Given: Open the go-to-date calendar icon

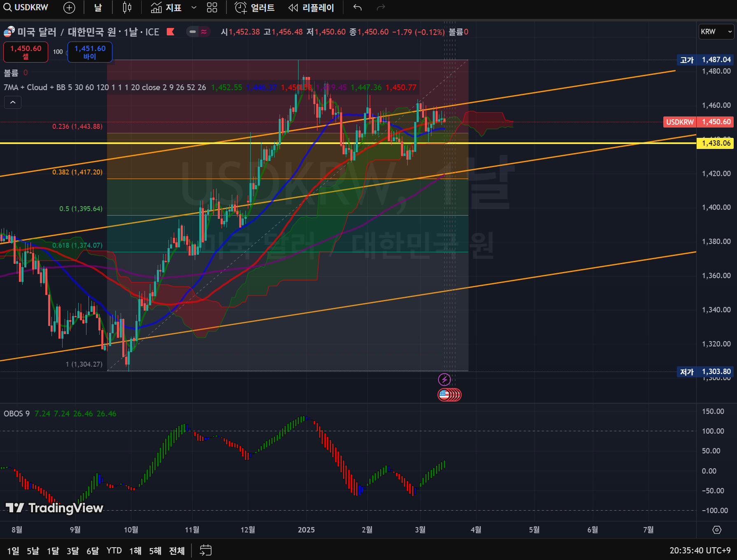Looking at the screenshot, I should pyautogui.click(x=205, y=550).
